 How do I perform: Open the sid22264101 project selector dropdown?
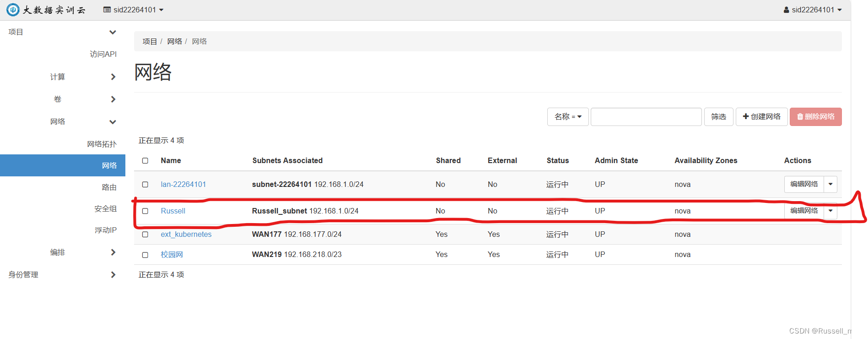pyautogui.click(x=133, y=10)
